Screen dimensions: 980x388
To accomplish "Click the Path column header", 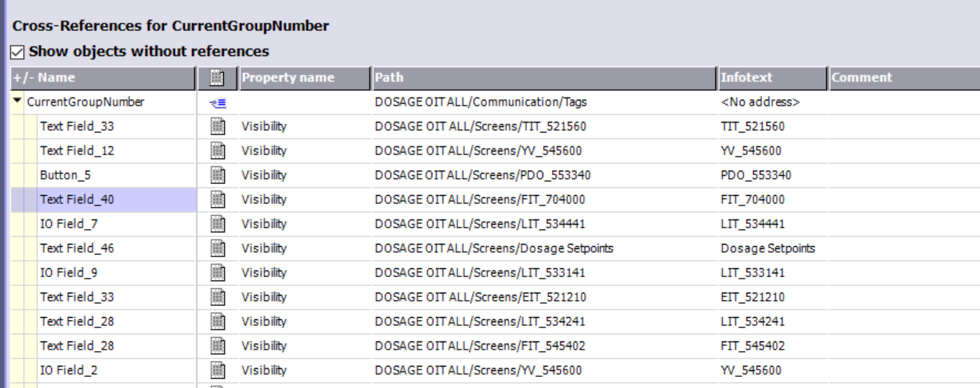I will click(543, 78).
